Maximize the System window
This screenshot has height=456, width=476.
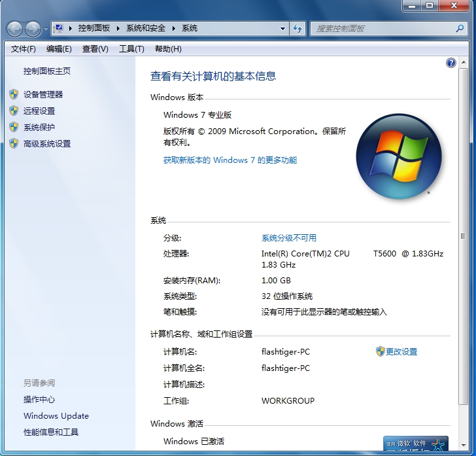pos(429,6)
